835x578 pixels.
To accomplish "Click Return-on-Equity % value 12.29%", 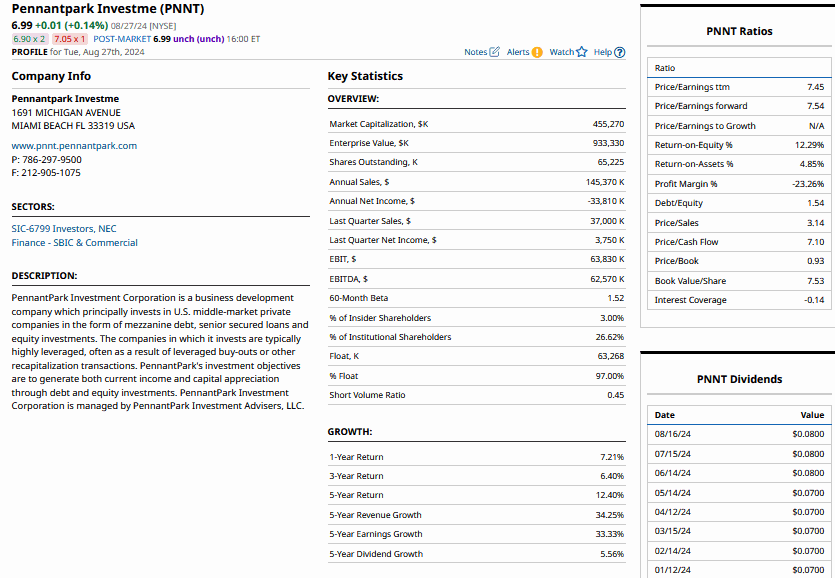I will 809,145.
